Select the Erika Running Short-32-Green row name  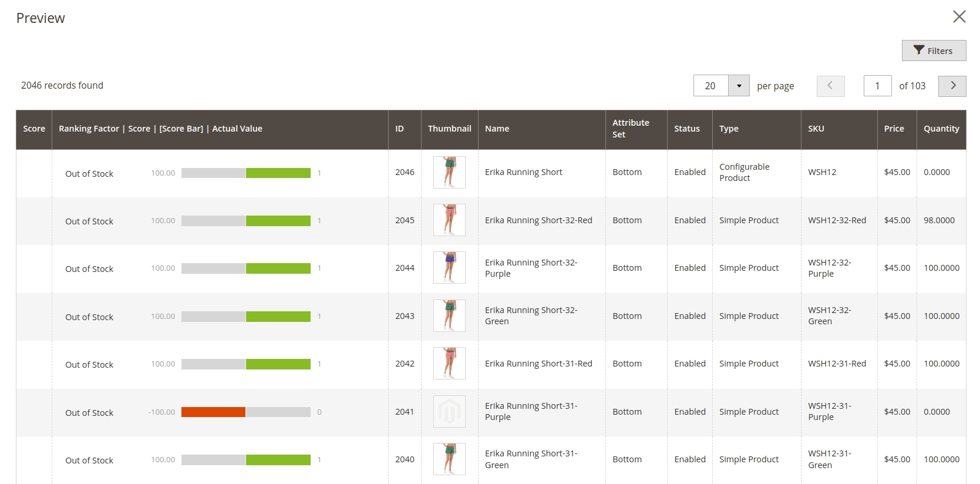531,316
